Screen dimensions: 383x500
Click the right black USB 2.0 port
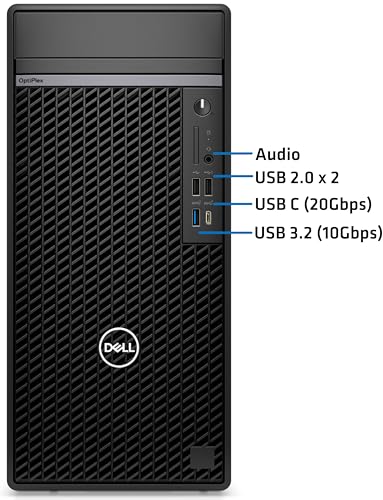tap(208, 187)
